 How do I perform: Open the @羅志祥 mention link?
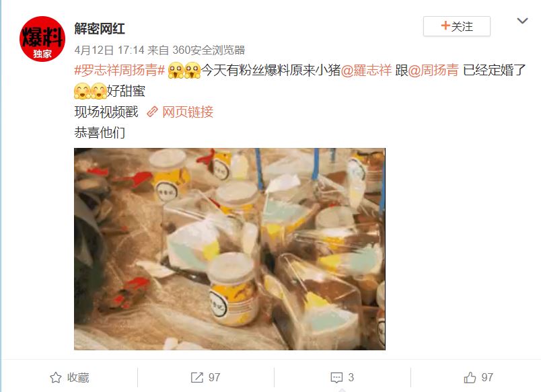366,71
